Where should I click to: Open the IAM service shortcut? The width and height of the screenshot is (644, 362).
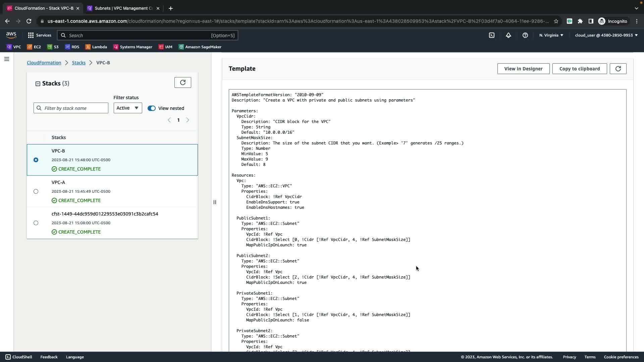166,47
